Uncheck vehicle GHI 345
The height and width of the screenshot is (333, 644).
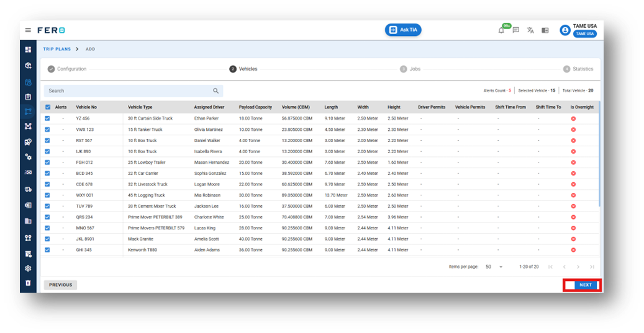47,250
